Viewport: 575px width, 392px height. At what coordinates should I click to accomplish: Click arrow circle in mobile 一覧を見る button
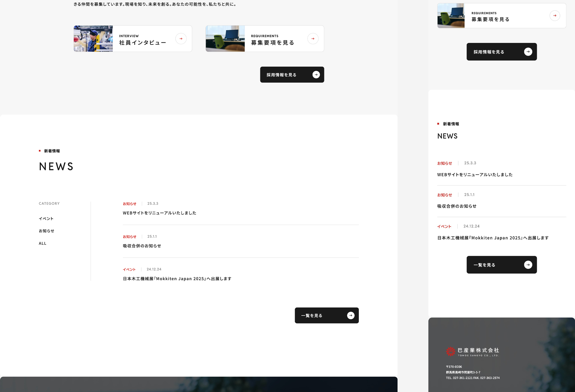point(528,265)
